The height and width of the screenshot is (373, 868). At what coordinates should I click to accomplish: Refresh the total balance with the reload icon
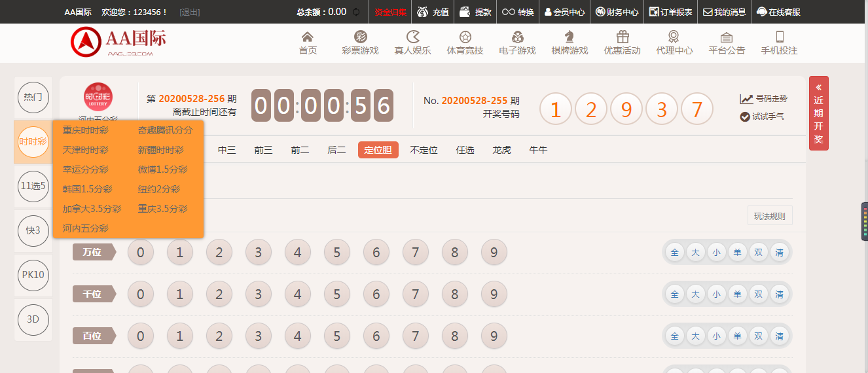pyautogui.click(x=356, y=12)
